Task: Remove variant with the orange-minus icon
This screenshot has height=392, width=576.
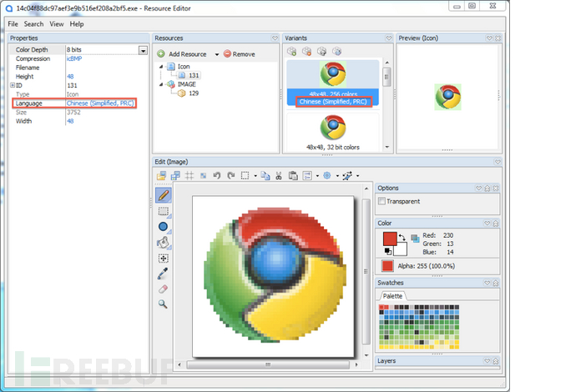Action: pos(306,52)
